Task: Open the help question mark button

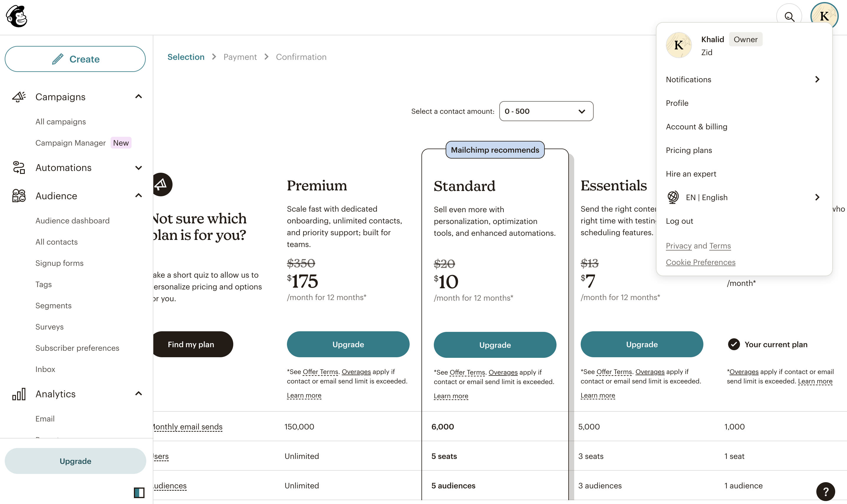Action: pyautogui.click(x=825, y=491)
